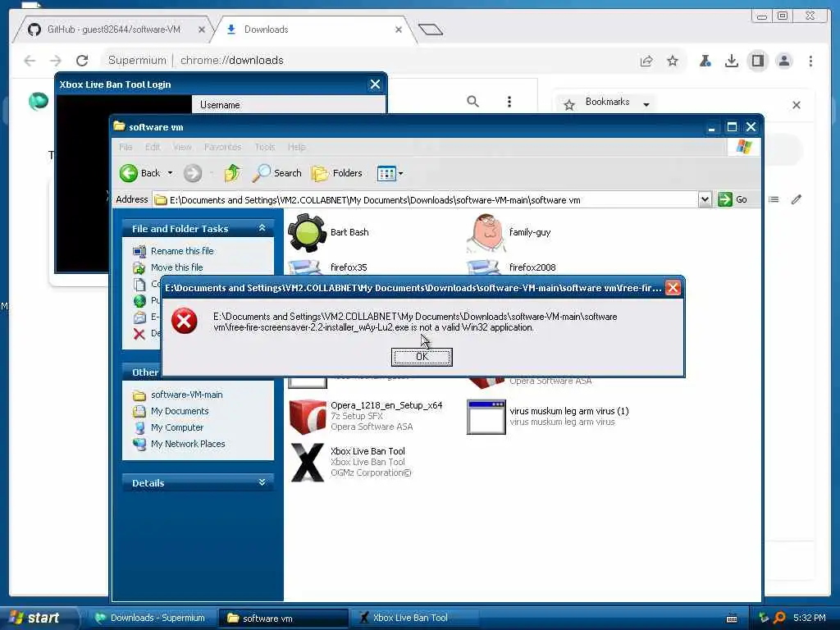
Task: Close the Xbox Live Ban Tool Login window
Action: [375, 84]
